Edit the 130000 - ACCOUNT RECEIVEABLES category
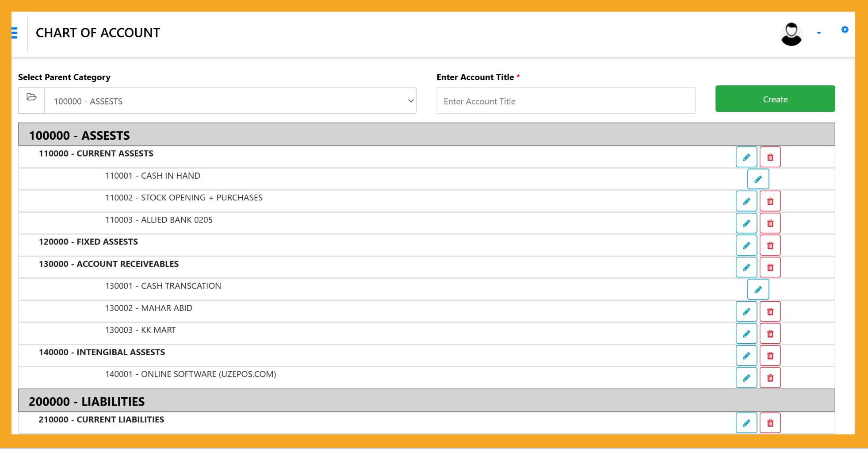This screenshot has height=449, width=868. [746, 267]
